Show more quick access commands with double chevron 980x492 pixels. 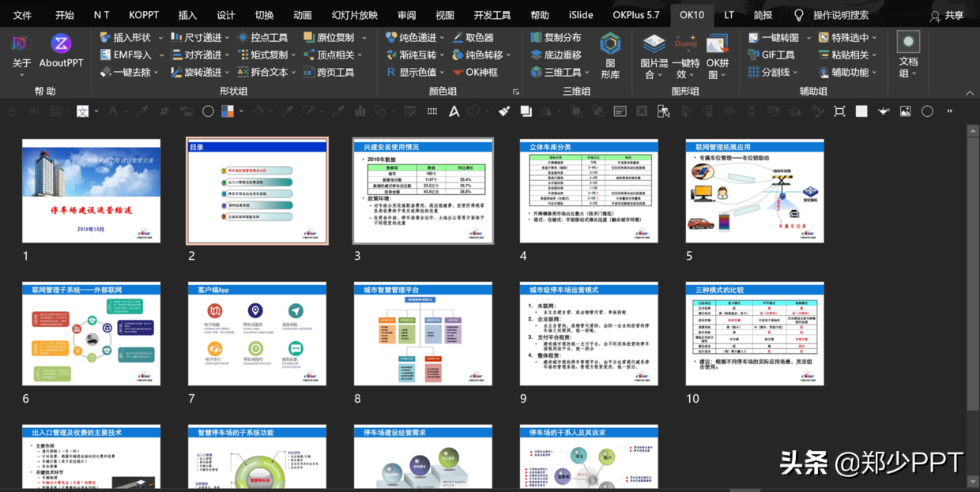(x=948, y=111)
